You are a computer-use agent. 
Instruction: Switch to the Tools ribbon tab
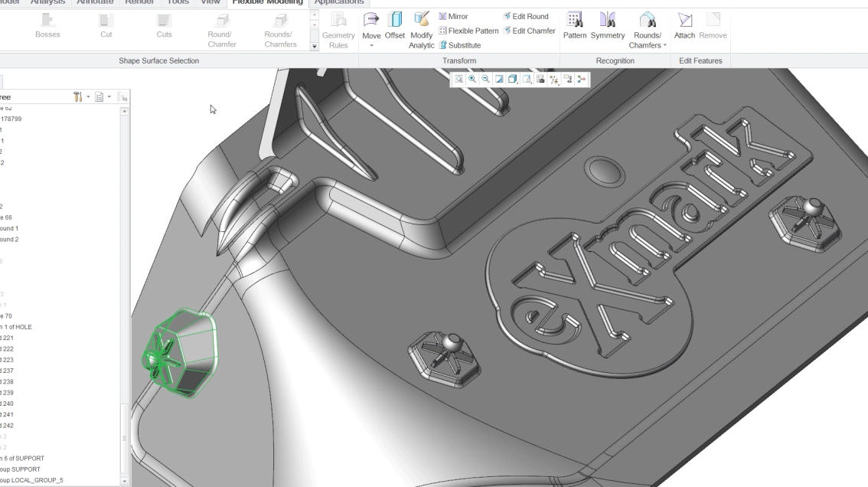pos(178,2)
